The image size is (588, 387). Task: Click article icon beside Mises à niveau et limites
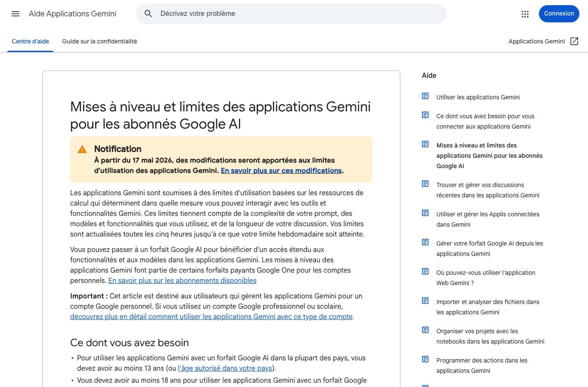425,144
